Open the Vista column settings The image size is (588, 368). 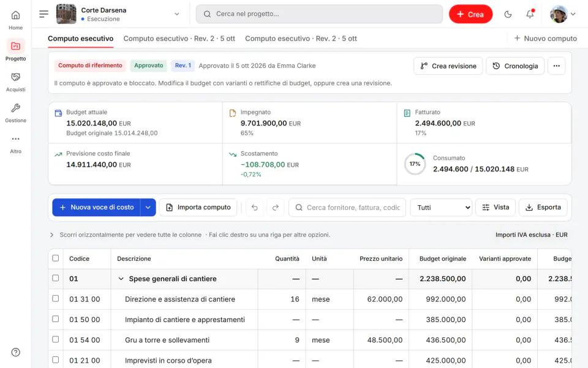[x=496, y=208]
